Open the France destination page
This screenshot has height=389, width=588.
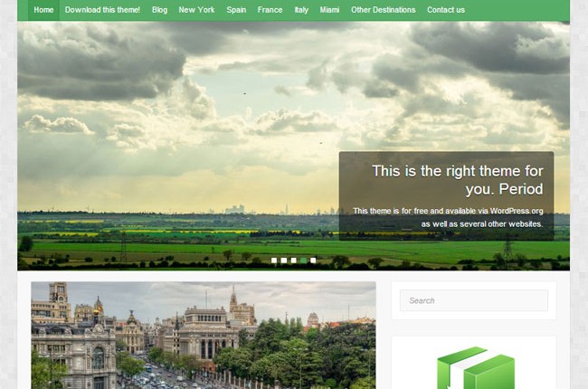270,10
